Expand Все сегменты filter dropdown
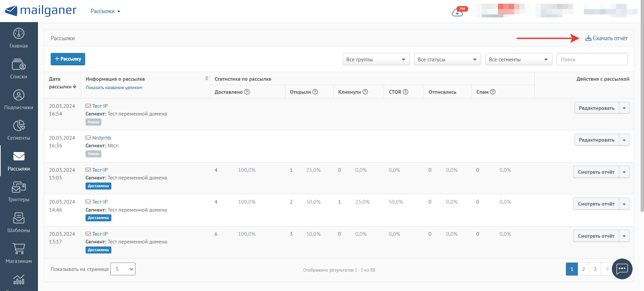Image resolution: width=644 pixels, height=291 pixels. (x=519, y=59)
